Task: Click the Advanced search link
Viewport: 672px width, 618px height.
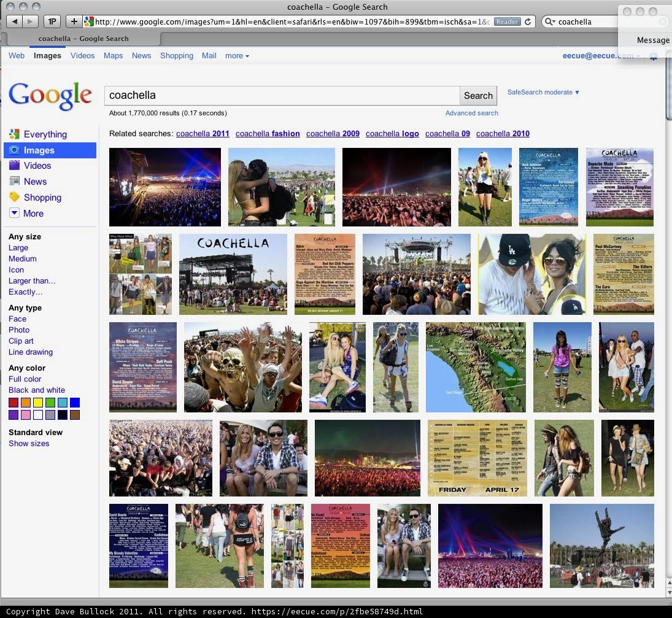Action: point(471,113)
